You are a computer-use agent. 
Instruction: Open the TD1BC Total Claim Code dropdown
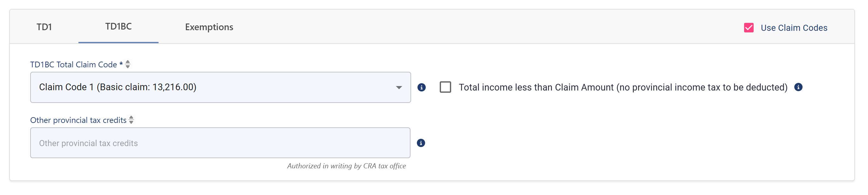[220, 87]
